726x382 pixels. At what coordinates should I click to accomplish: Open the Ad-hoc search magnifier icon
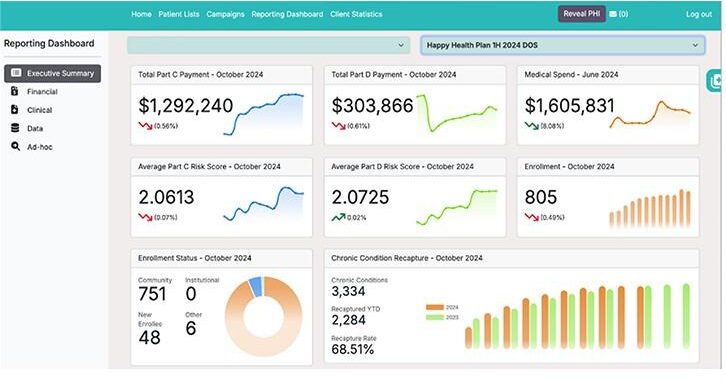[16, 146]
